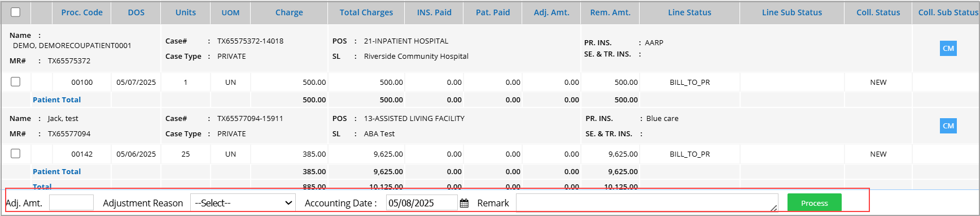
Task: Click the AARP primary insurance value
Action: pos(654,42)
